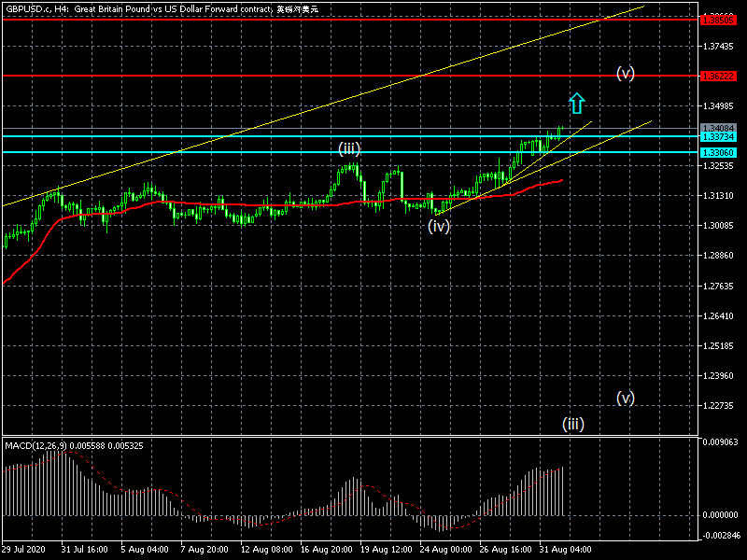Image resolution: width=747 pixels, height=560 pixels.
Task: Click the red 1.38505 price tag
Action: coord(718,21)
